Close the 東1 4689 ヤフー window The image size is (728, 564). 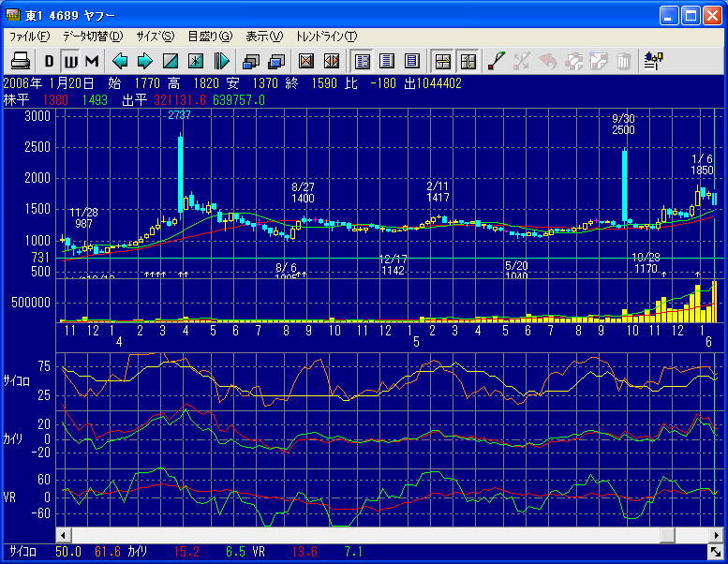pos(712,15)
